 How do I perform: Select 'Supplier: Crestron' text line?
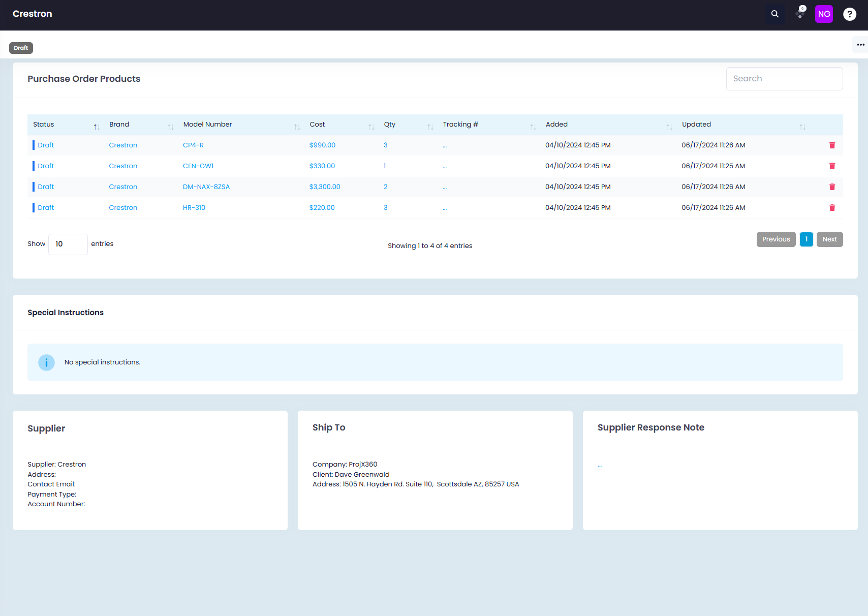pyautogui.click(x=57, y=465)
